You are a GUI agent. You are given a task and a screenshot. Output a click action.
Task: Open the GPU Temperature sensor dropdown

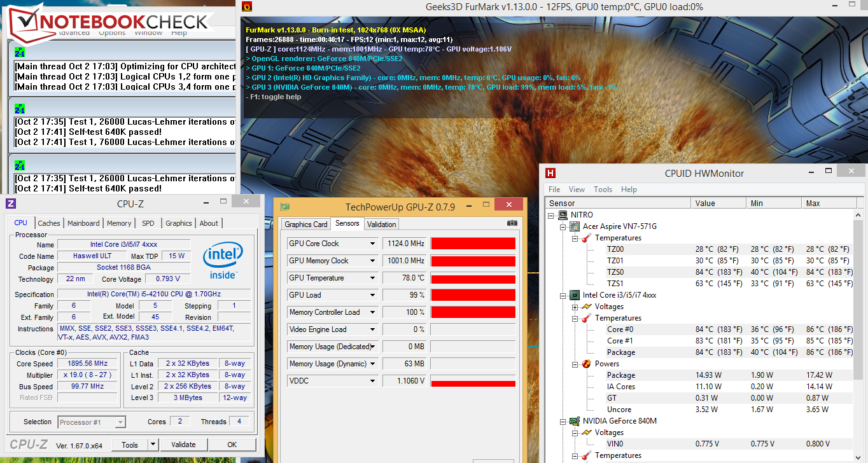[x=373, y=278]
